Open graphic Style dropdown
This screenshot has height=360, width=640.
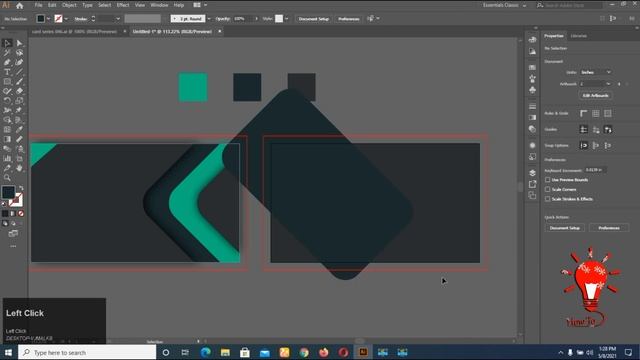click(287, 19)
